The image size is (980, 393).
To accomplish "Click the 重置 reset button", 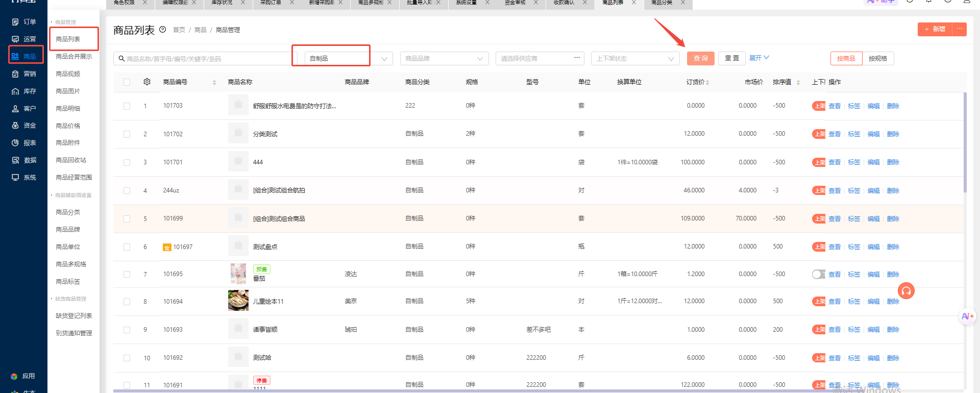I will coord(732,58).
